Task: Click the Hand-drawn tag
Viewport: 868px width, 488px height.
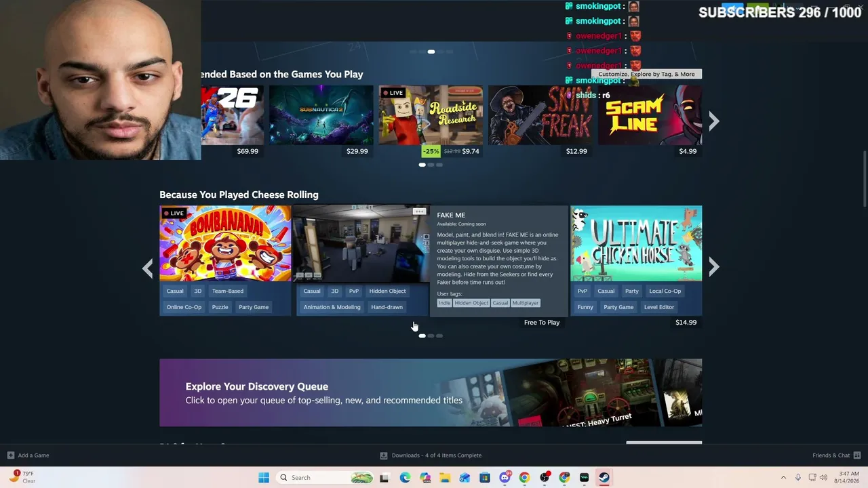Action: click(x=387, y=307)
